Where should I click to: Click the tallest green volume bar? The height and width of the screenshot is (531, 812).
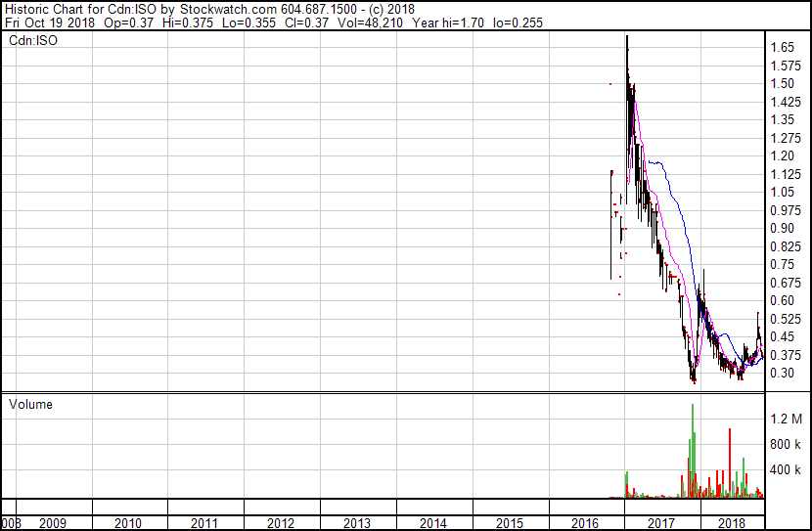click(x=693, y=450)
